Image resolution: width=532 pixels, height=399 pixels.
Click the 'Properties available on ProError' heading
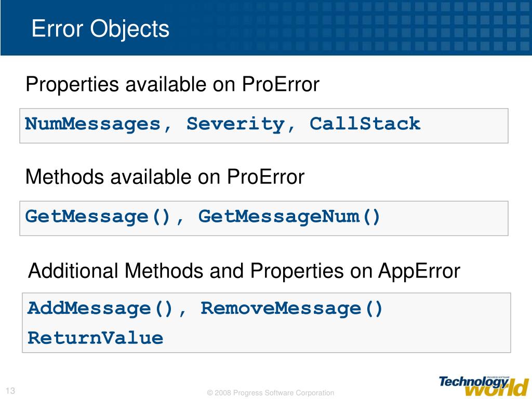pyautogui.click(x=172, y=85)
